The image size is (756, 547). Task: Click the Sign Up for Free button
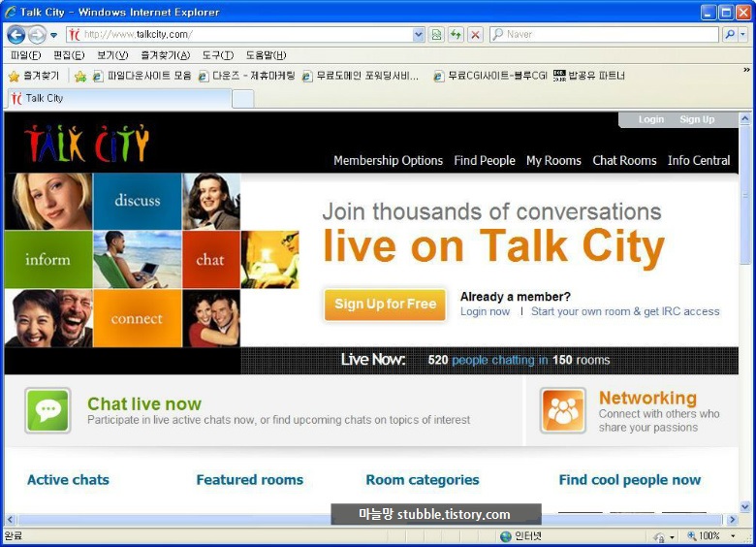(385, 305)
